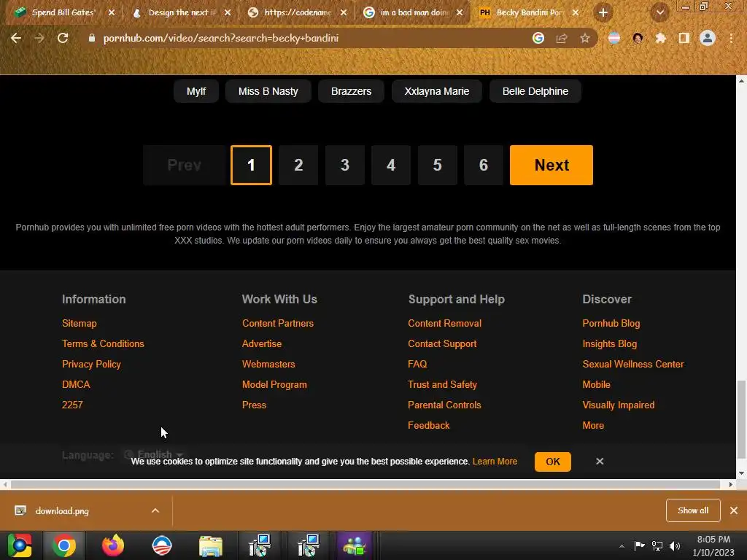This screenshot has height=560, width=747.
Task: Open the Chrome profile avatar
Action: point(708,38)
